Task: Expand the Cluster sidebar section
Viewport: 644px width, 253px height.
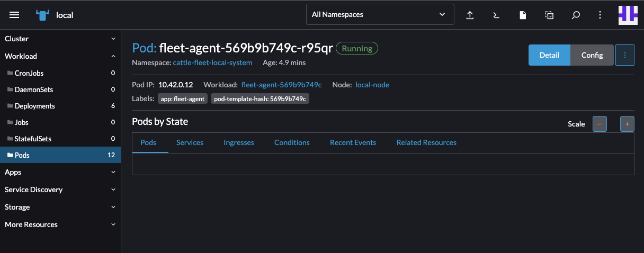Action: [60, 39]
